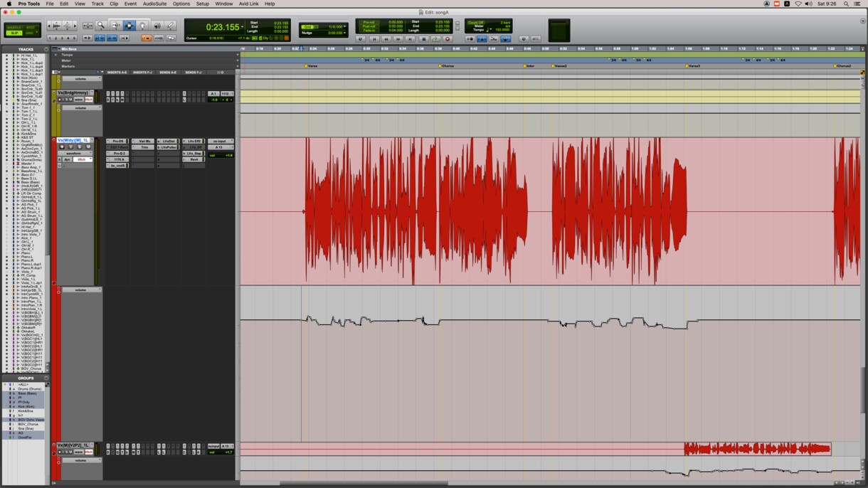Select the Scrubber speaker tool

[157, 26]
